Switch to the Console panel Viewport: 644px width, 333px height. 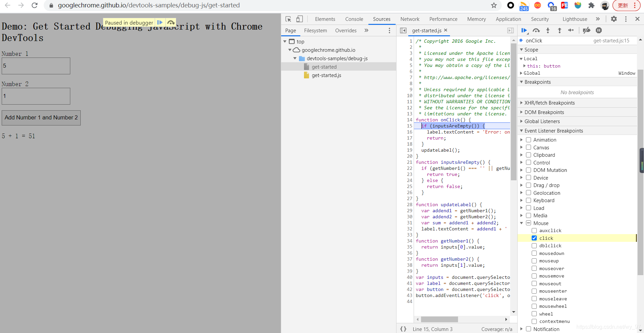click(354, 19)
